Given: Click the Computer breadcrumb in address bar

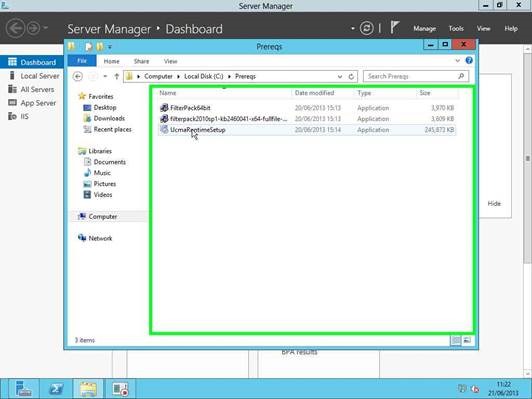Looking at the screenshot, I should click(158, 76).
